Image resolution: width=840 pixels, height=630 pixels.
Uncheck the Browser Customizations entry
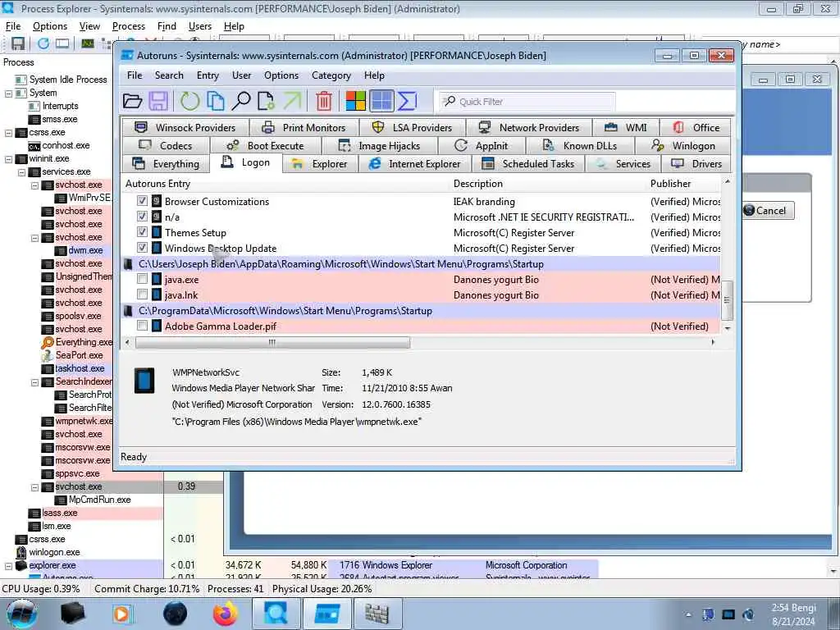142,201
